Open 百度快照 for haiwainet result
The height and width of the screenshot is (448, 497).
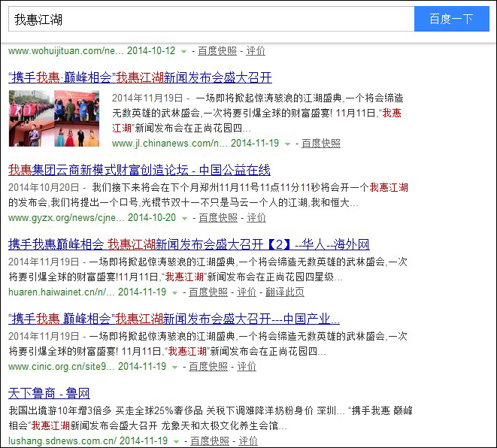coord(208,292)
